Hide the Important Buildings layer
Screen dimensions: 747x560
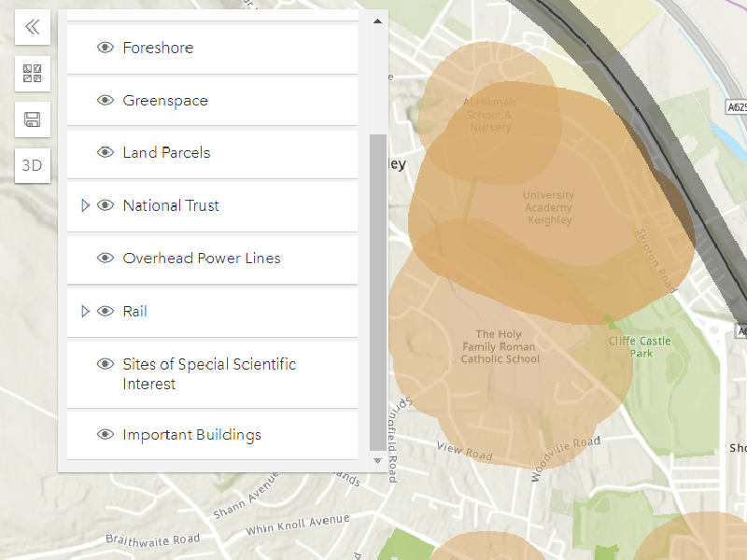[106, 435]
